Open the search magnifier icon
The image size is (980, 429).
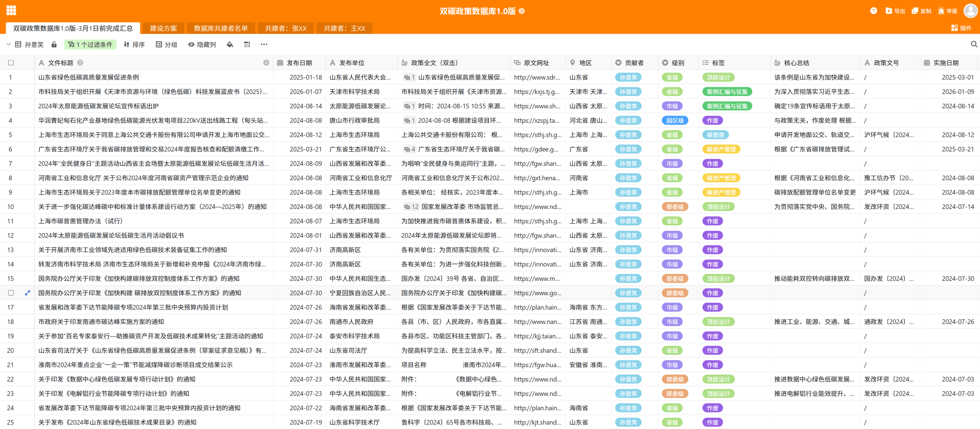pyautogui.click(x=974, y=45)
